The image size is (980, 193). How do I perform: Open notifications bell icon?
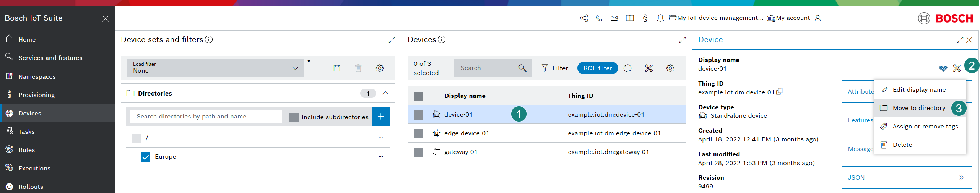click(x=660, y=18)
